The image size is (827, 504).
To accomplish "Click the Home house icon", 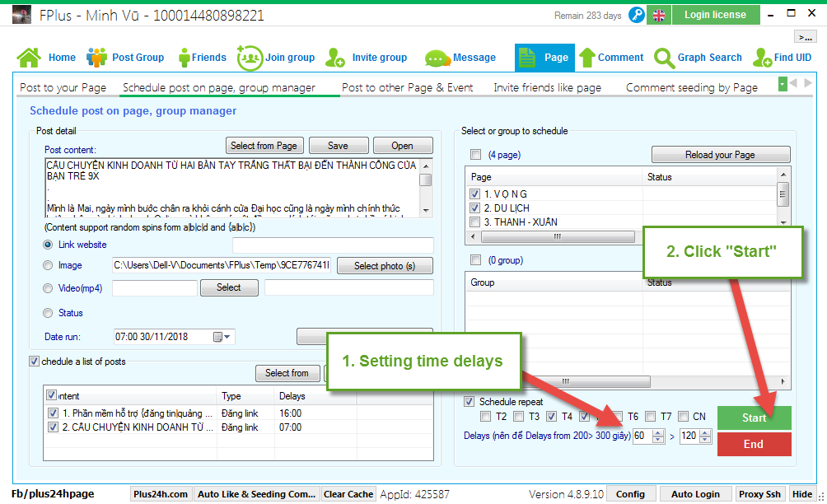I will coord(29,58).
